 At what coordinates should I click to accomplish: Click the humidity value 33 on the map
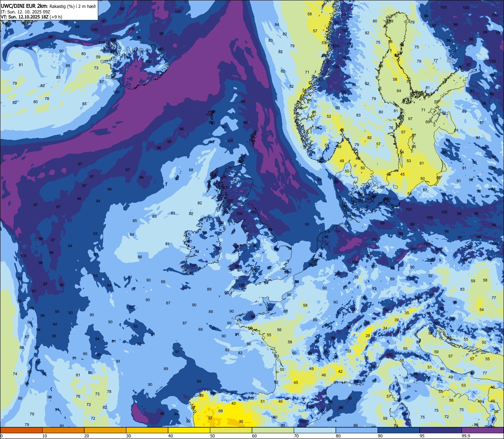(x=348, y=351)
